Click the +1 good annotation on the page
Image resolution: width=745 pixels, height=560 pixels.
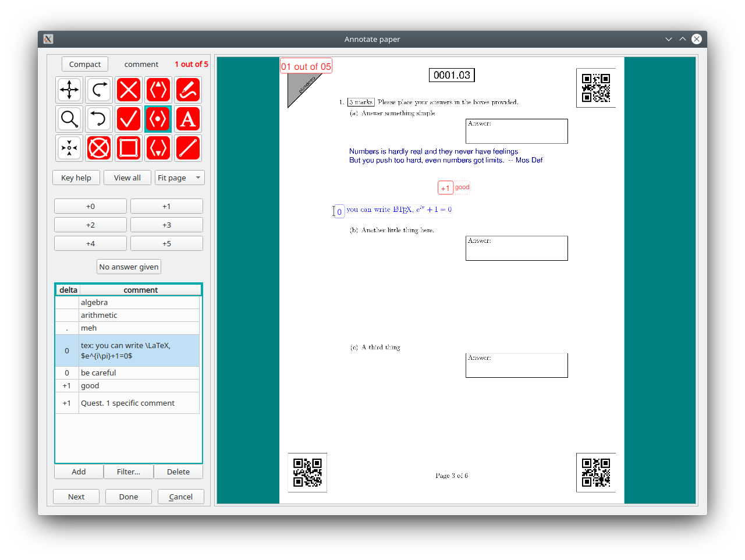pos(454,187)
